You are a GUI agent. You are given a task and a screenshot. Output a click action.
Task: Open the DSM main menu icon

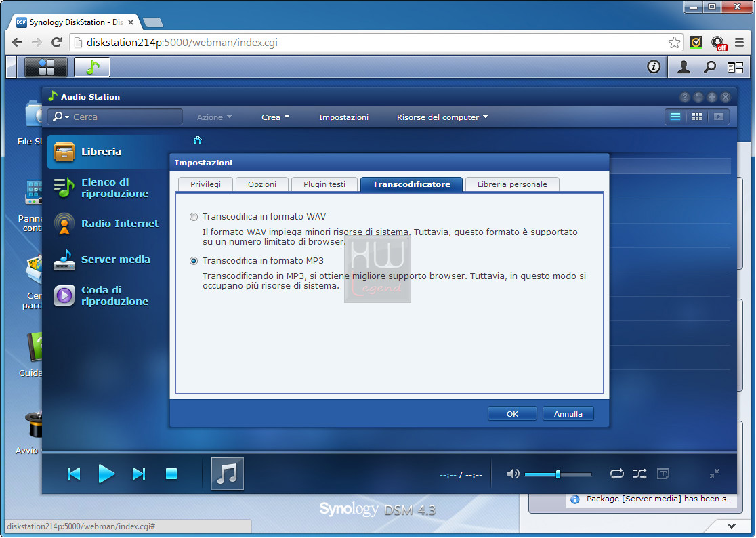[x=46, y=67]
